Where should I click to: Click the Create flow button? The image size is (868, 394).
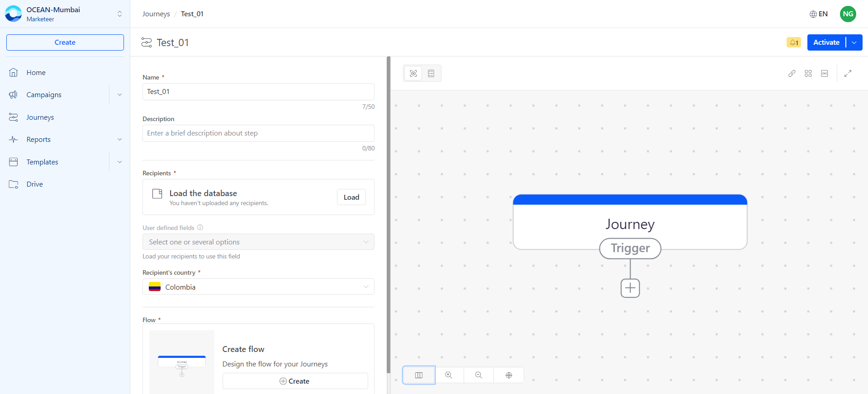[295, 381]
